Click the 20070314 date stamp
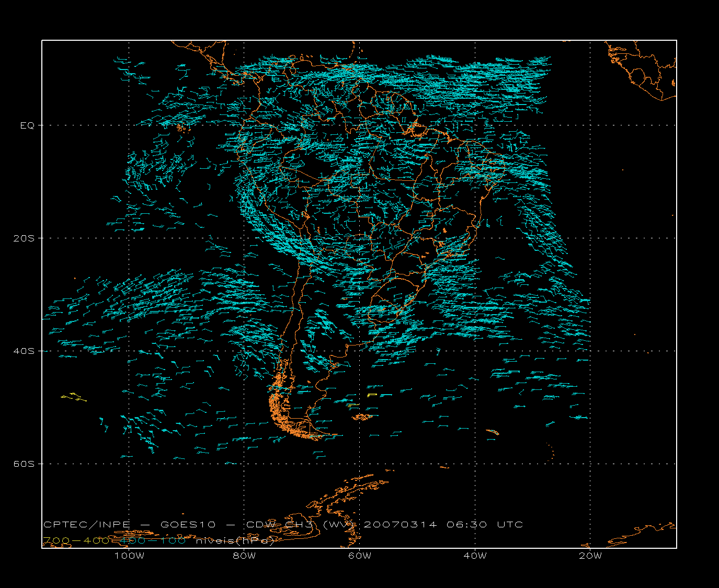This screenshot has width=719, height=588. pos(400,525)
